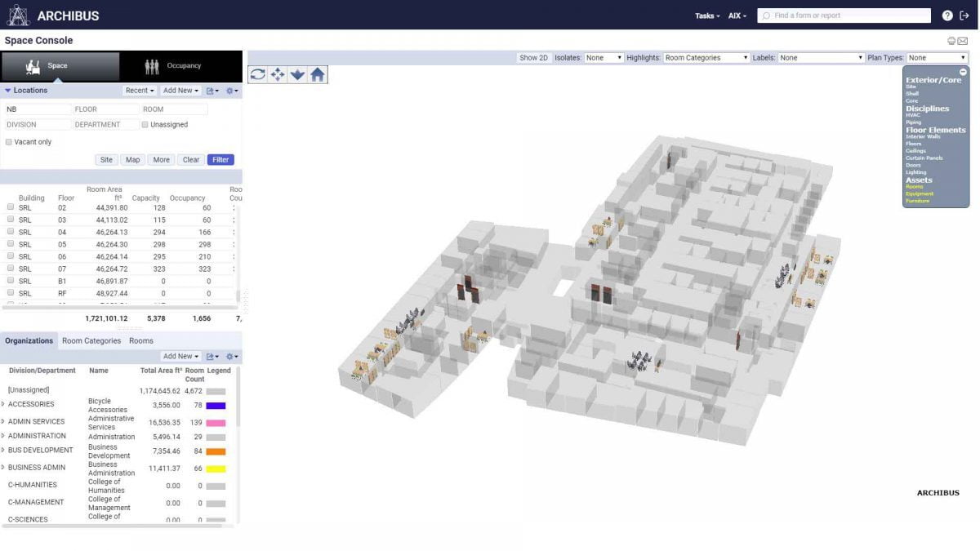
Task: Select the zoom arrow icon next to pan tool
Action: (297, 74)
